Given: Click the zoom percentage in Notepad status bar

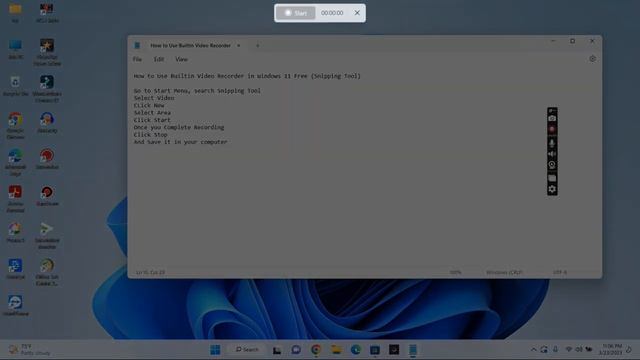Looking at the screenshot, I should pyautogui.click(x=455, y=272).
